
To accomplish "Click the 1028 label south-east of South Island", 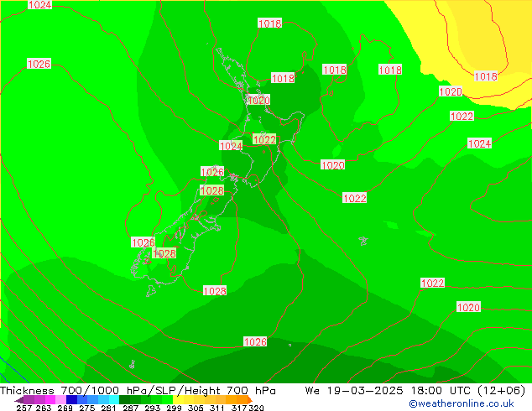I will coord(215,290).
